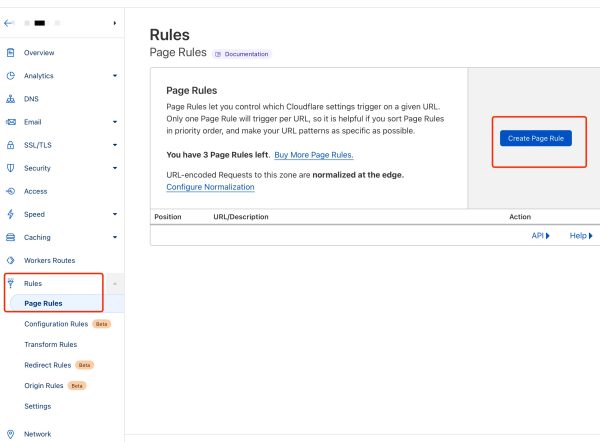Select Configuration Rules submenu item

[56, 324]
